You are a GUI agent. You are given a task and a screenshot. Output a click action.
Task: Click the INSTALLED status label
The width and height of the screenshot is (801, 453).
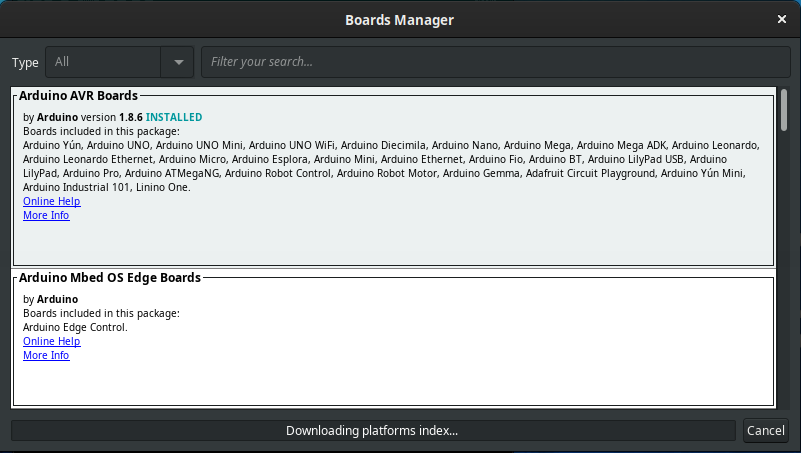click(174, 117)
